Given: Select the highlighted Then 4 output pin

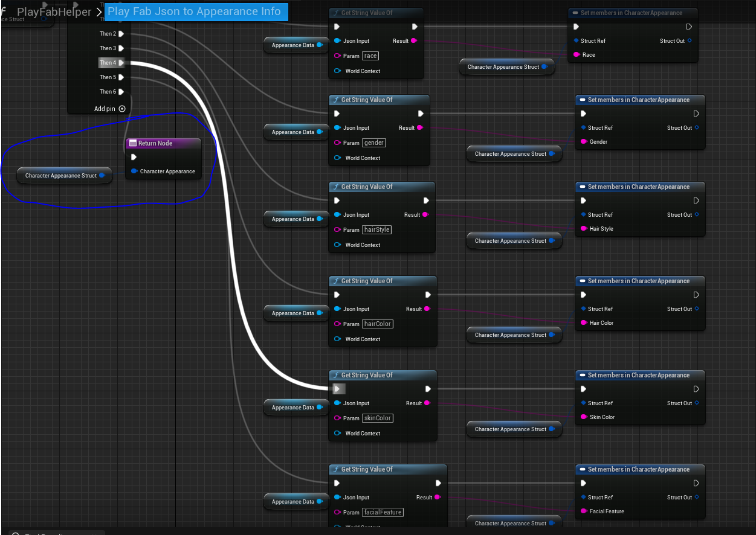Looking at the screenshot, I should (121, 63).
